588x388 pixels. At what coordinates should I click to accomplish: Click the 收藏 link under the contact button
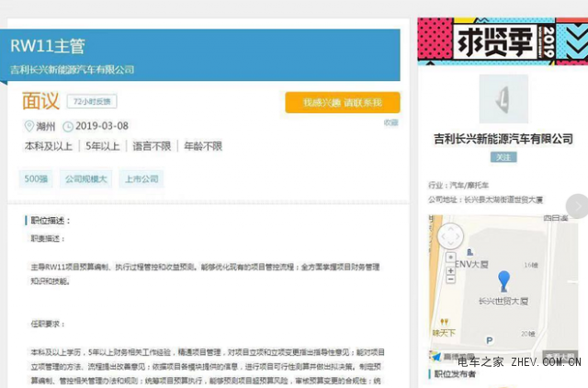(390, 122)
